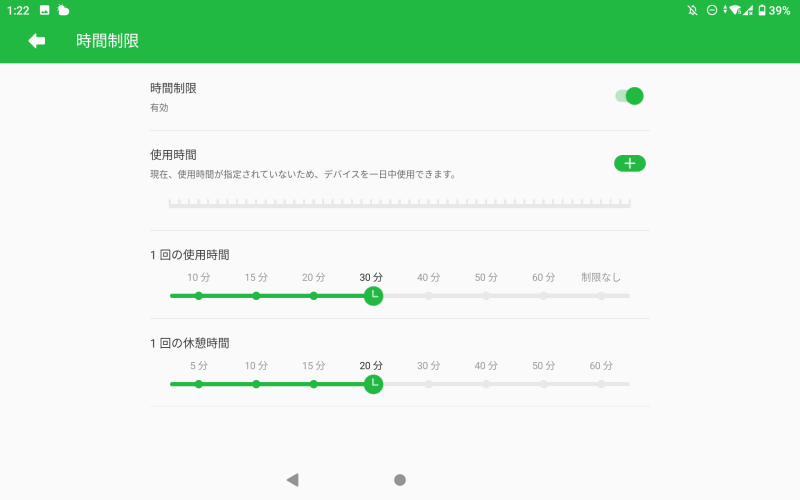The width and height of the screenshot is (800, 500).
Task: Tap the Android home circle button
Action: [400, 480]
